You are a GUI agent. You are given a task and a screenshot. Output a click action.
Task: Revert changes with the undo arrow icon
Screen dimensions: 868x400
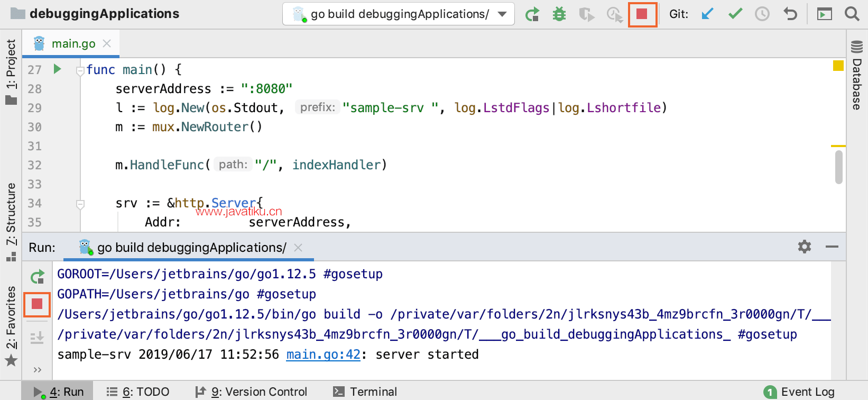pyautogui.click(x=790, y=14)
